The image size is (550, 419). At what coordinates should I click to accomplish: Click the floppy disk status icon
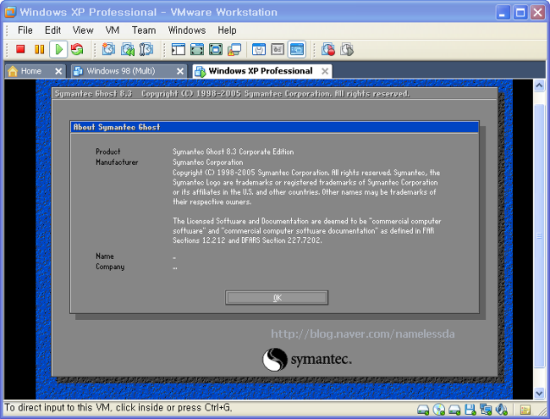tap(470, 410)
